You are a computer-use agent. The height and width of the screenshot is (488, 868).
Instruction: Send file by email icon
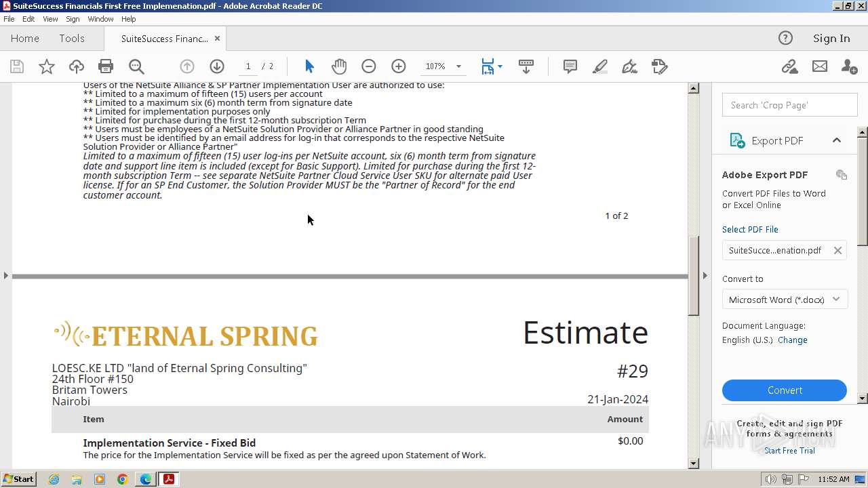(x=820, y=66)
